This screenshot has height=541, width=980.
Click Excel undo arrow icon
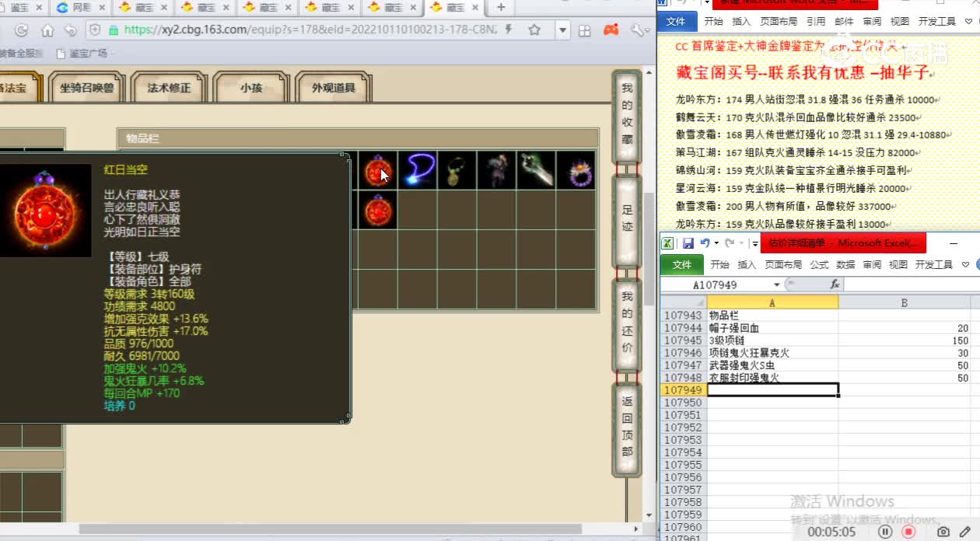point(704,243)
